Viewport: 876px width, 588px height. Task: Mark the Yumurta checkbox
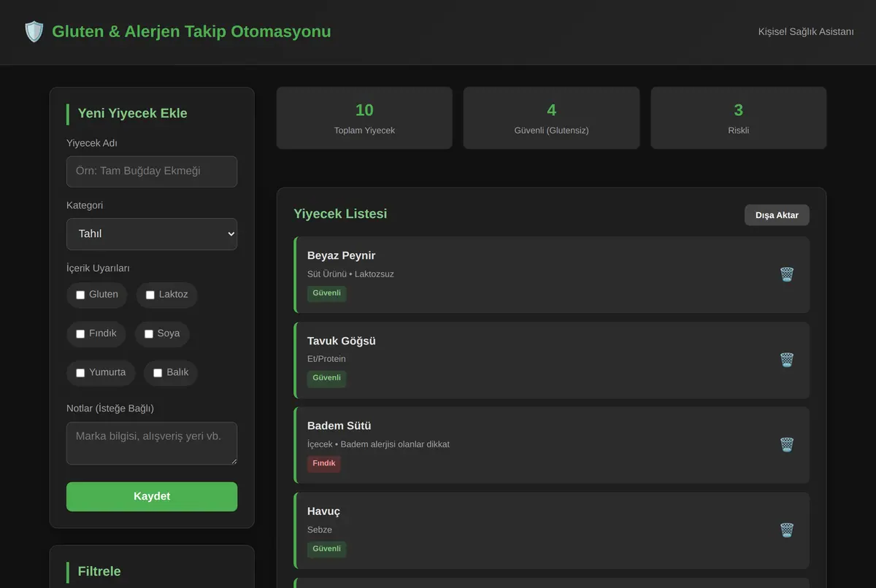click(x=80, y=373)
